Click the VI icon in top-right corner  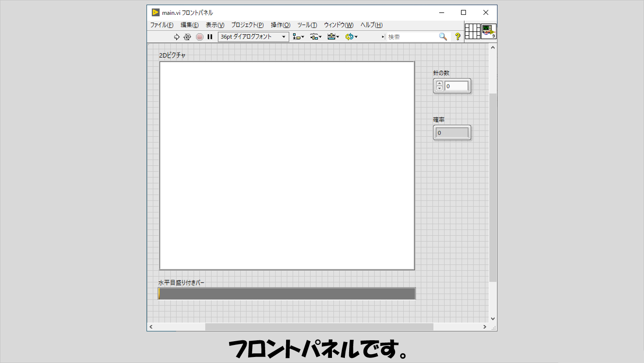coord(488,32)
